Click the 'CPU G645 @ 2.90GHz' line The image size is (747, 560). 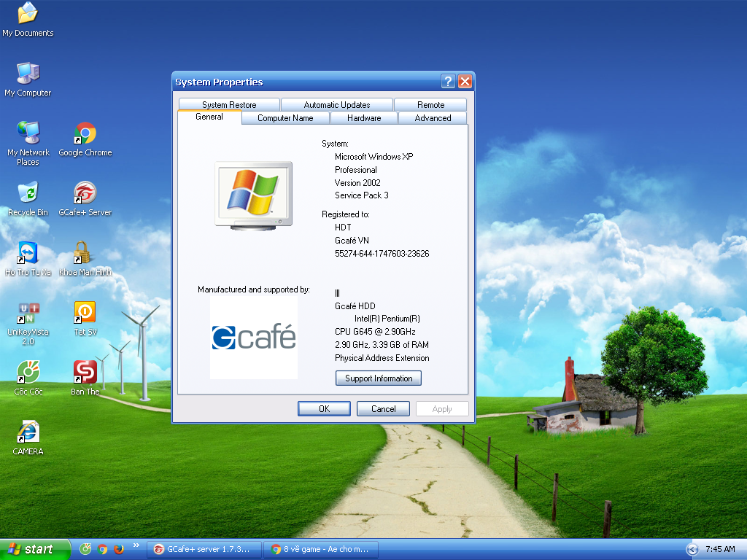pos(375,332)
